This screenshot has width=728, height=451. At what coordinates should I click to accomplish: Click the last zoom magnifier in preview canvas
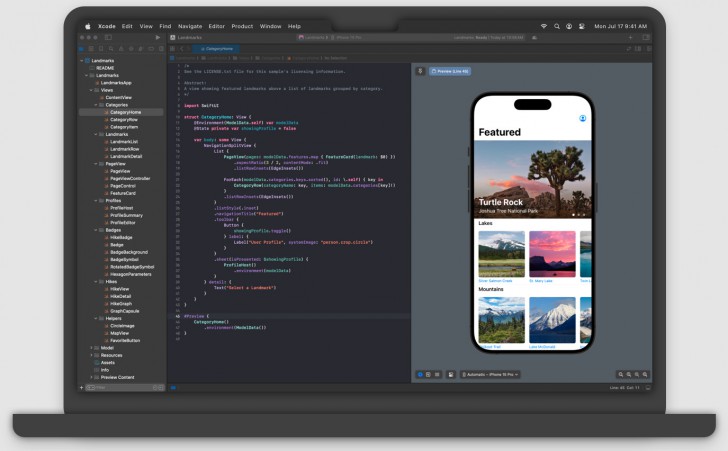coord(645,374)
